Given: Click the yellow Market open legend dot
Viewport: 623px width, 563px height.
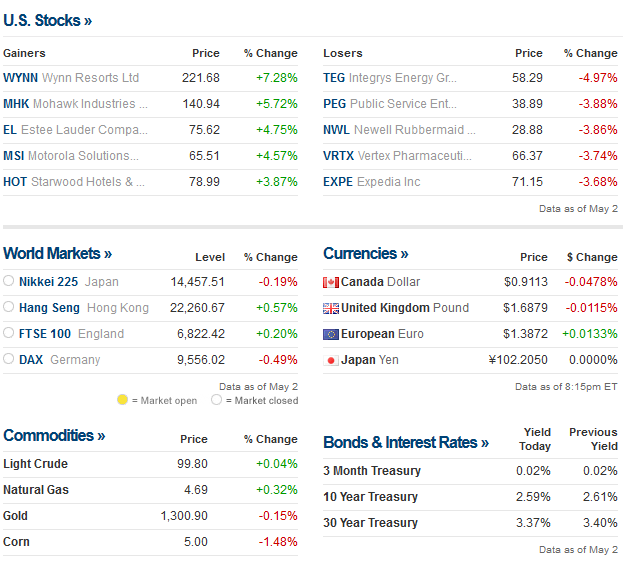Looking at the screenshot, I should (122, 400).
